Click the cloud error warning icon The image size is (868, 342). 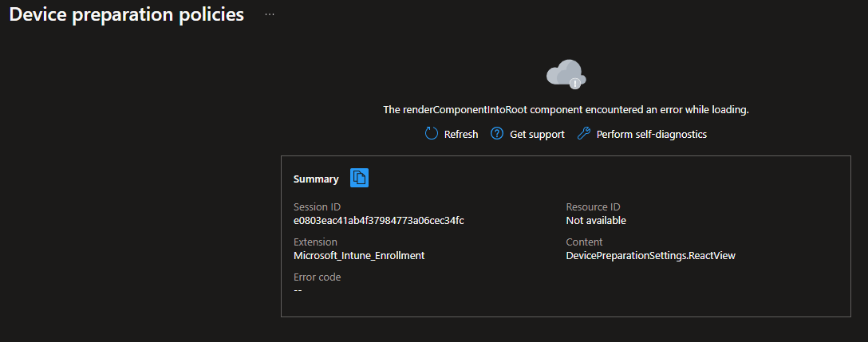tap(566, 75)
